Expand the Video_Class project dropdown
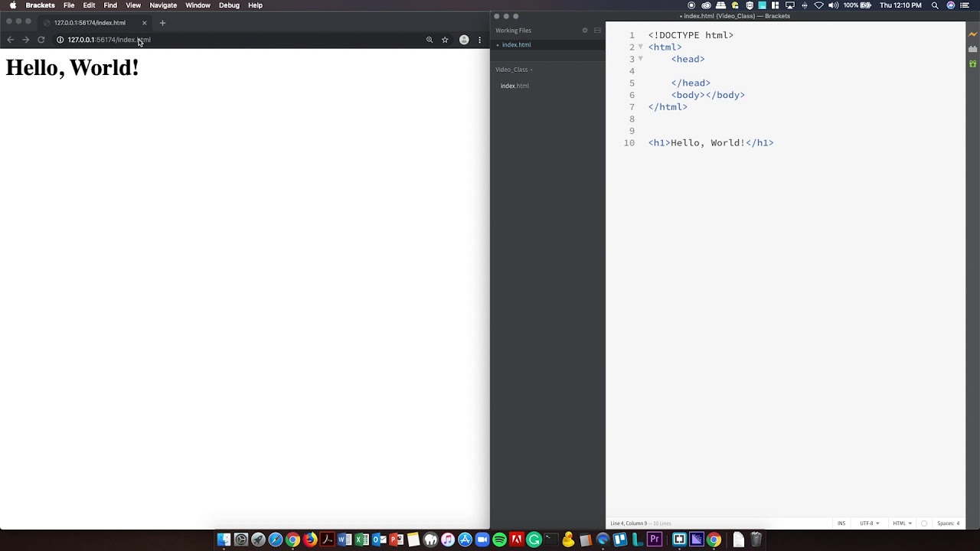The width and height of the screenshot is (980, 551). (x=514, y=70)
